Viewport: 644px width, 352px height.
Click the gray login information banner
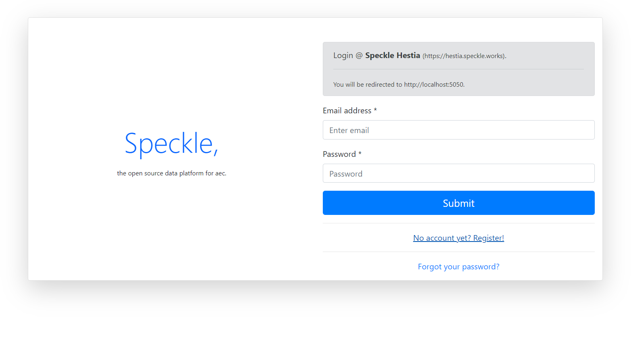click(x=458, y=69)
